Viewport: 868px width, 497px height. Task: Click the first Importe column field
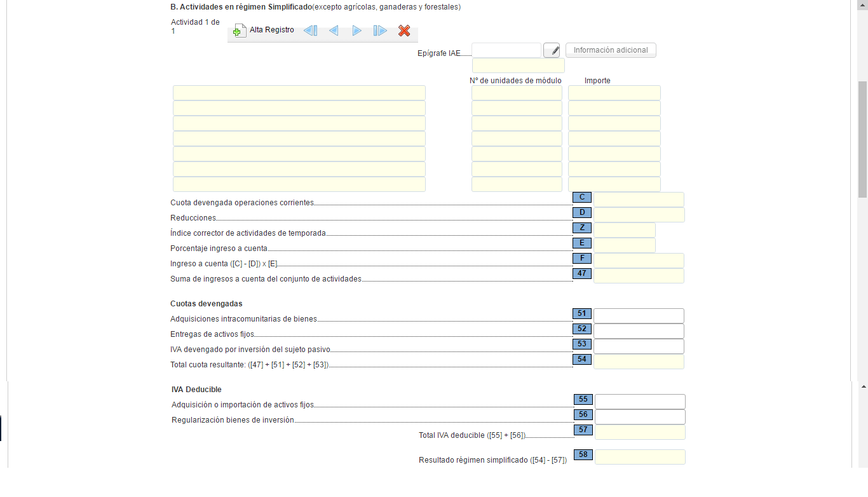click(614, 93)
